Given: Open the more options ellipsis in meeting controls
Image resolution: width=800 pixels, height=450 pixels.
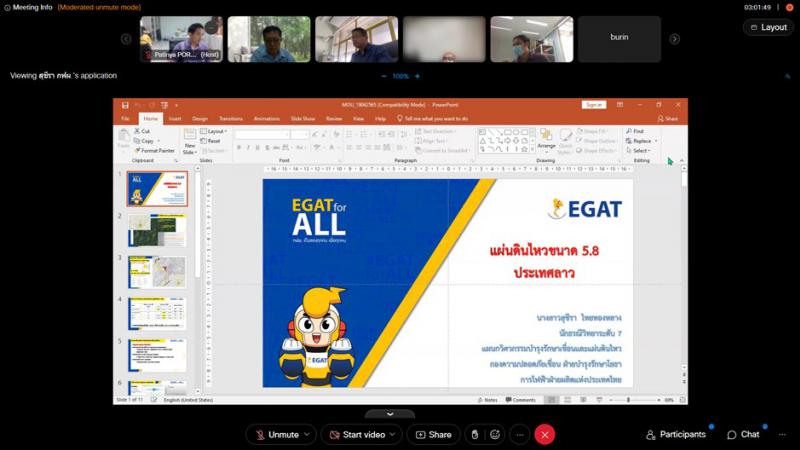Looking at the screenshot, I should 520,435.
